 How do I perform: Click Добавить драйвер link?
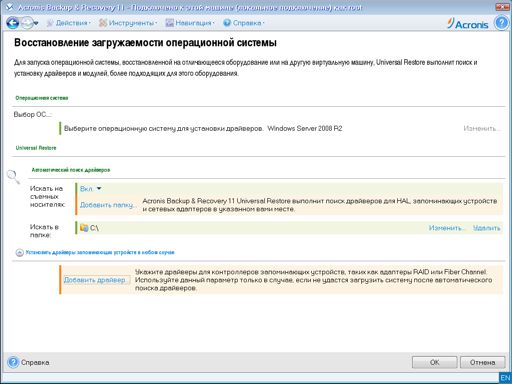96,280
